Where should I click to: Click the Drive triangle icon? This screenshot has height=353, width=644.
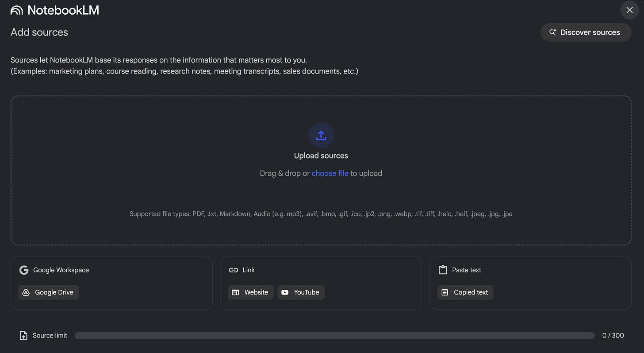coord(26,292)
